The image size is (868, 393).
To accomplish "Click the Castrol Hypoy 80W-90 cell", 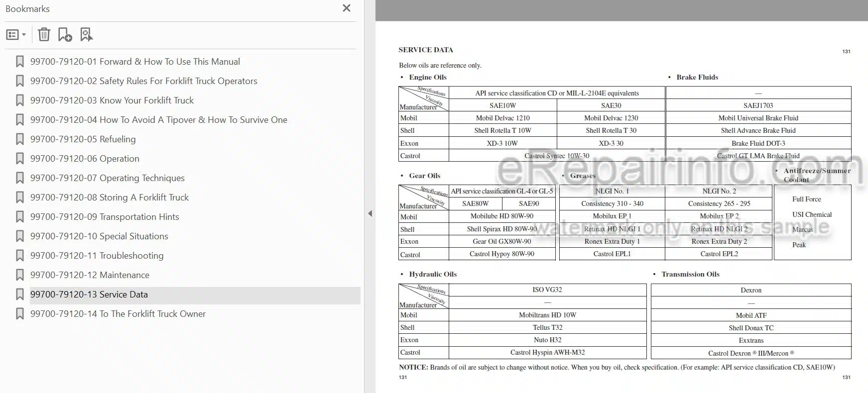I will (502, 254).
